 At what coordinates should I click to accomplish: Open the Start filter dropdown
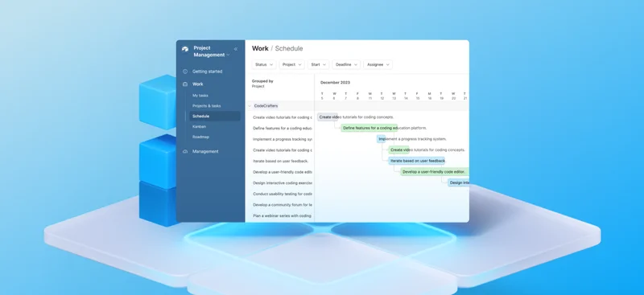point(318,64)
